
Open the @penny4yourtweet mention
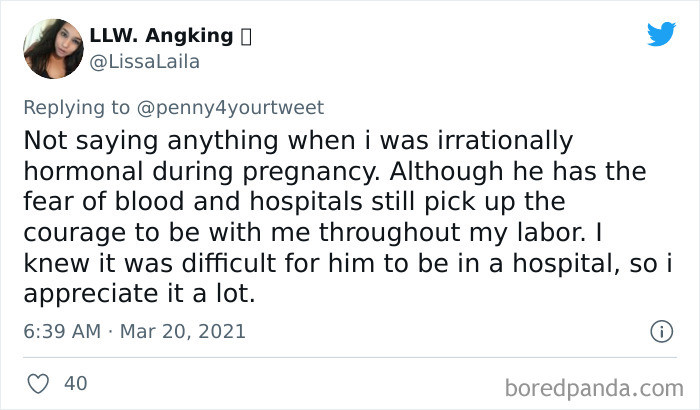click(x=230, y=108)
